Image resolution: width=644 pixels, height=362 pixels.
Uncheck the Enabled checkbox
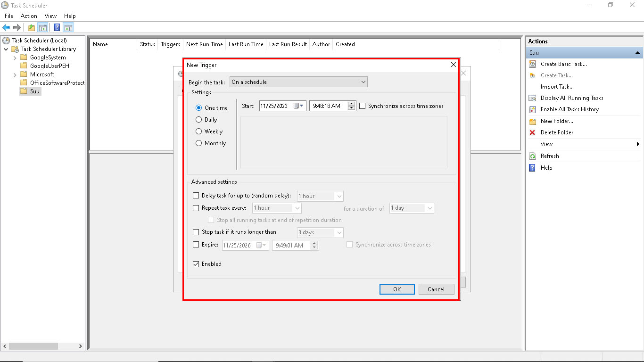point(196,264)
